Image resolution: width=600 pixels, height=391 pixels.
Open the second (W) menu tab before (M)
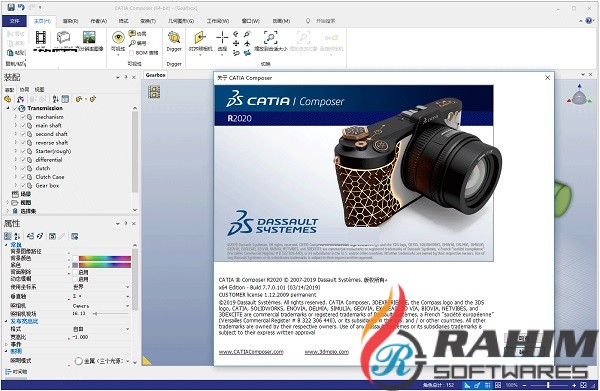tap(251, 21)
